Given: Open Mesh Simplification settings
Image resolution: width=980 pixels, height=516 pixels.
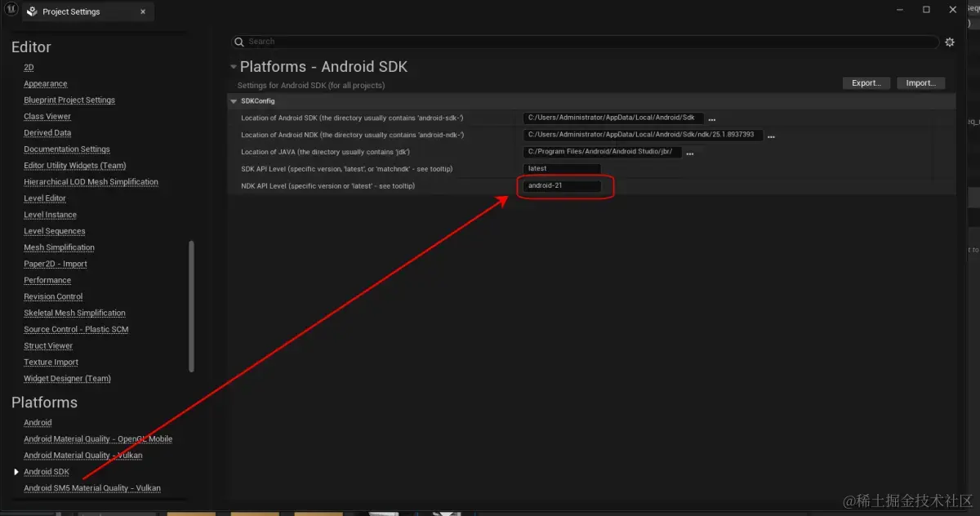Looking at the screenshot, I should [59, 247].
